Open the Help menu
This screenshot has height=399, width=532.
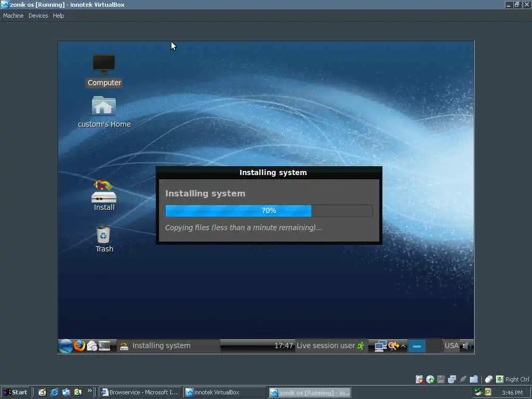(x=58, y=16)
